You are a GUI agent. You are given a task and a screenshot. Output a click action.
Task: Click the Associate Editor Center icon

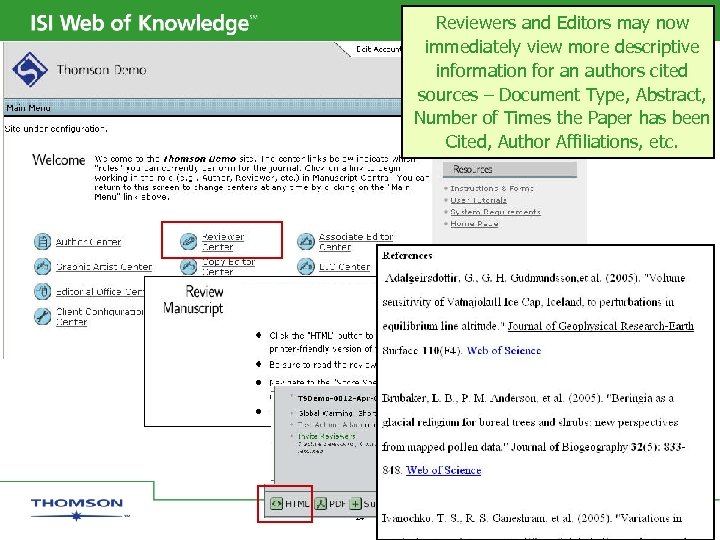(x=306, y=242)
